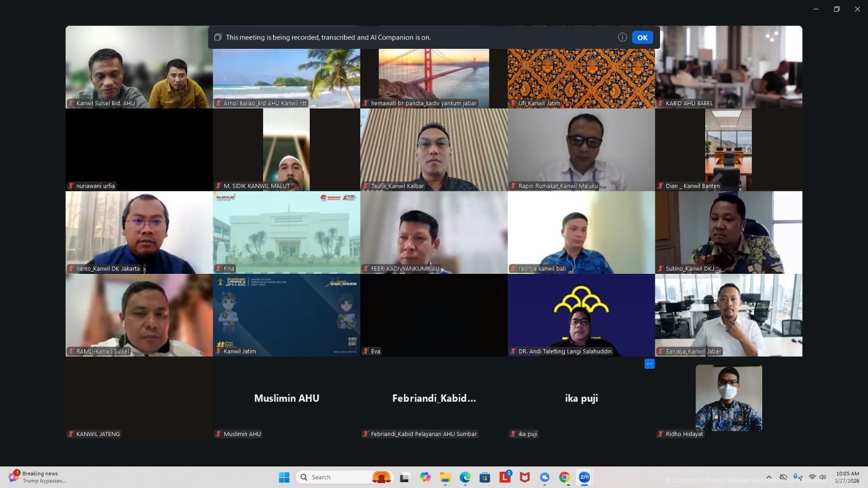The width and height of the screenshot is (868, 488).
Task: Open McAfee from the taskbar
Action: click(x=524, y=477)
